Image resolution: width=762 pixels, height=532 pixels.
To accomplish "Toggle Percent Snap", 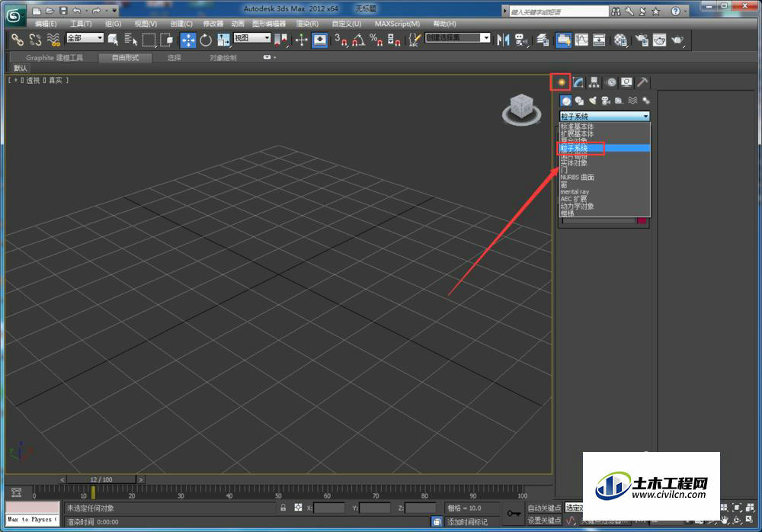I will click(x=376, y=40).
